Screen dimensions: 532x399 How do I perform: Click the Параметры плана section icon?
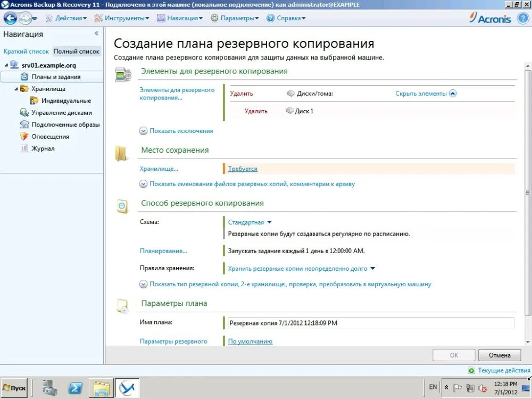click(122, 306)
